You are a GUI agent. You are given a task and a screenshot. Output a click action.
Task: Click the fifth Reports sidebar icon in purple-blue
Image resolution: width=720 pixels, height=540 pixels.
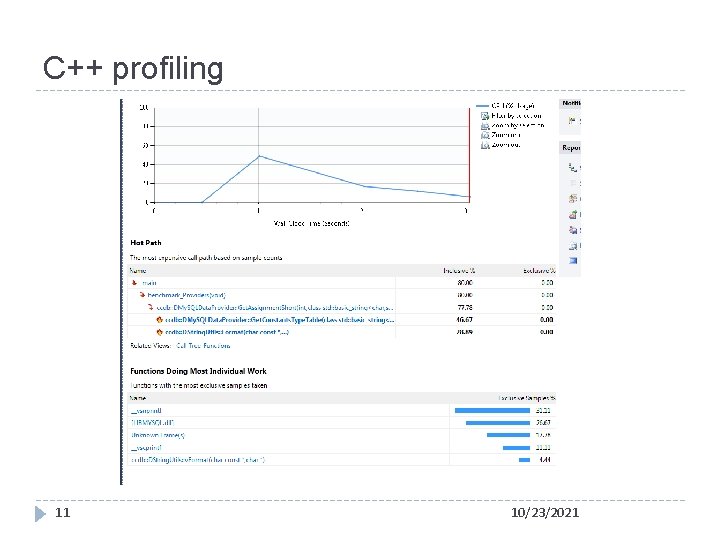[573, 230]
